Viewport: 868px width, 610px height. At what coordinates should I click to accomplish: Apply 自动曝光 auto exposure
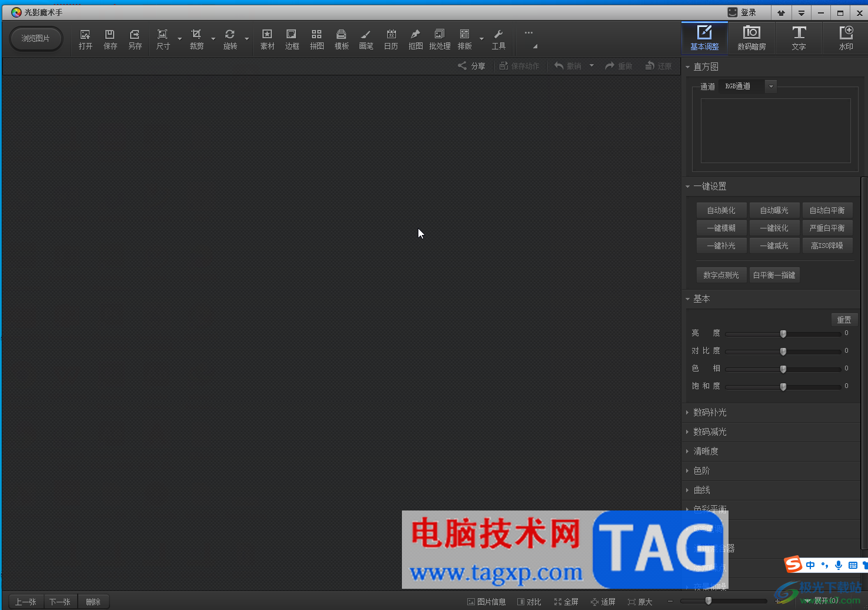tap(774, 210)
